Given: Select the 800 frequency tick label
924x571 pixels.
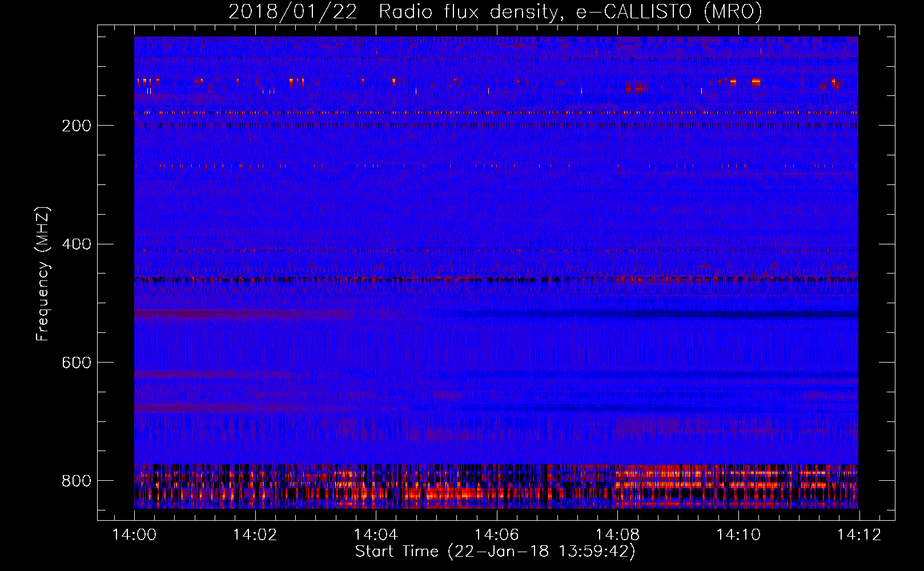Looking at the screenshot, I should (x=77, y=481).
